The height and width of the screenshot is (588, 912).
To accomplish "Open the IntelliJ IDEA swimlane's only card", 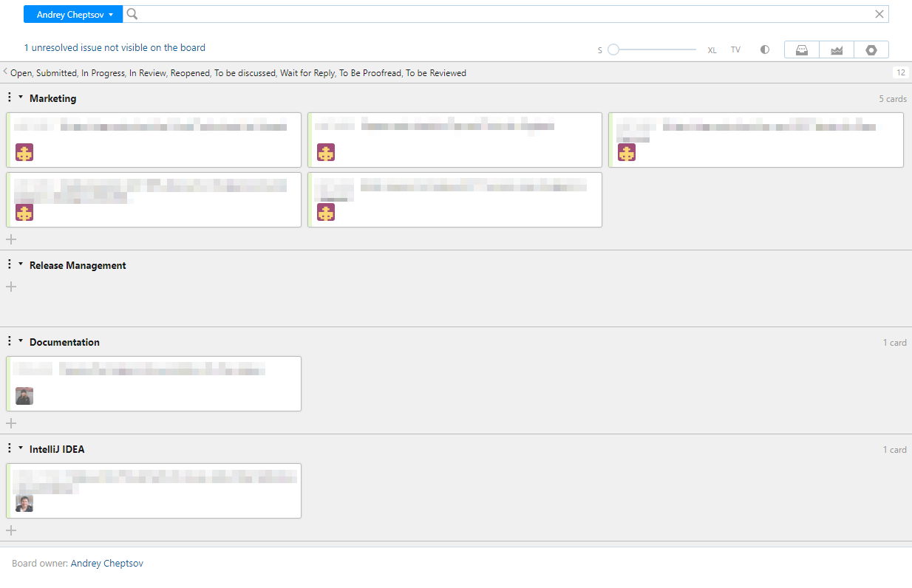I will point(154,490).
